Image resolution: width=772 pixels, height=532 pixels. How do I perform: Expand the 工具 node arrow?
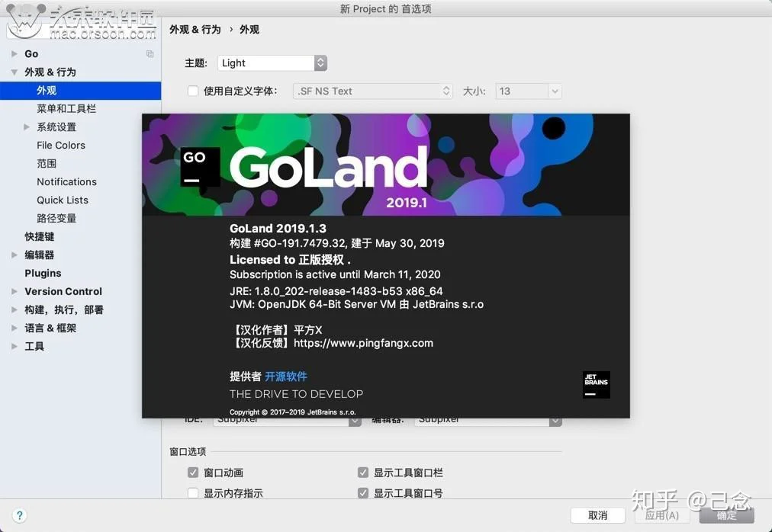click(14, 346)
